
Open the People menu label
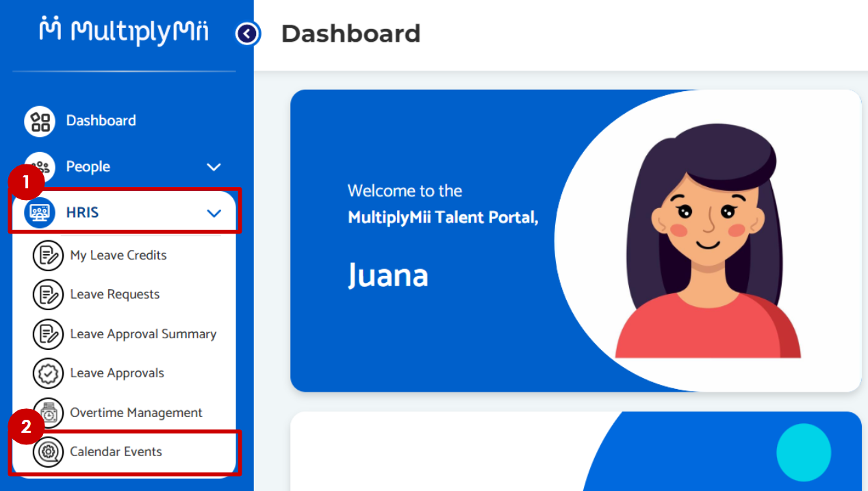[x=88, y=166]
